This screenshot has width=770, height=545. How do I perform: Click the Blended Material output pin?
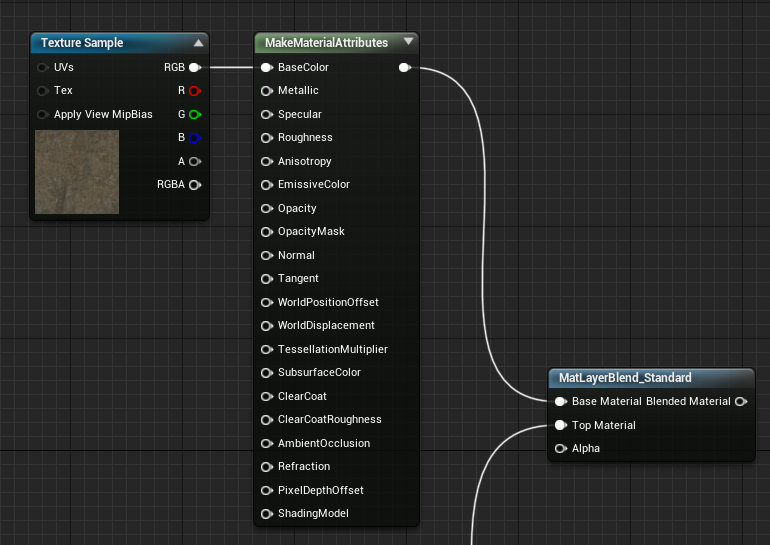click(x=741, y=402)
